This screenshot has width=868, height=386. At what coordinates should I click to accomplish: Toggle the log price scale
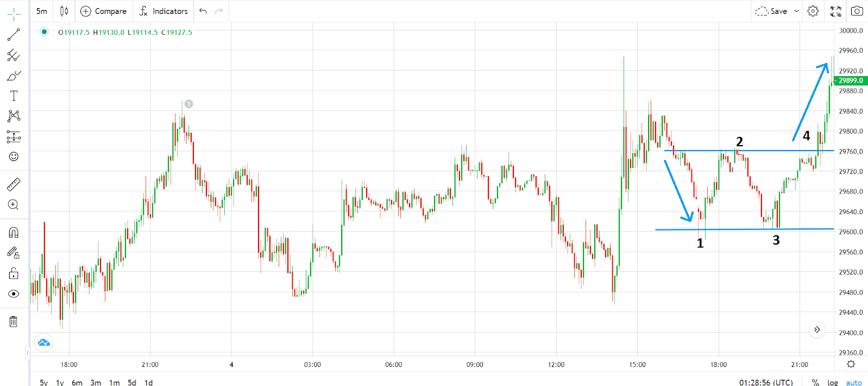[x=832, y=382]
